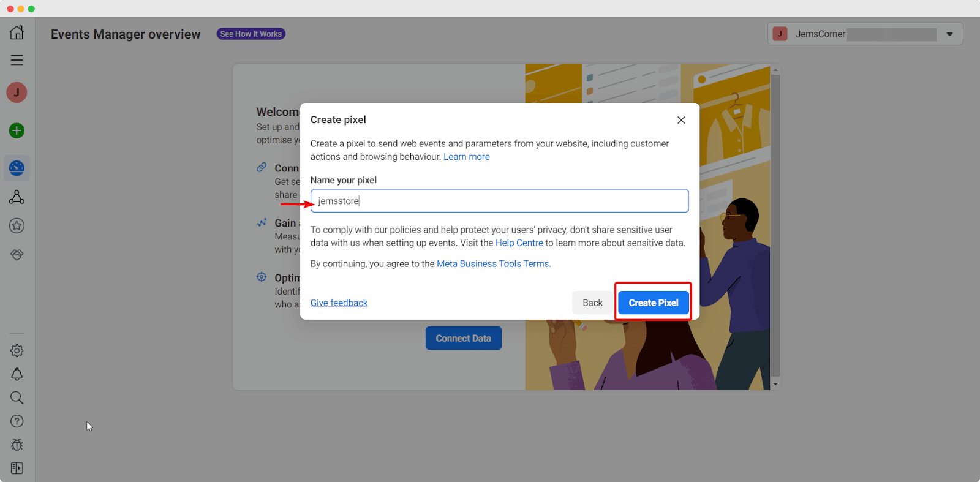This screenshot has height=482, width=980.
Task: Open the handshake partners icon
Action: [17, 254]
